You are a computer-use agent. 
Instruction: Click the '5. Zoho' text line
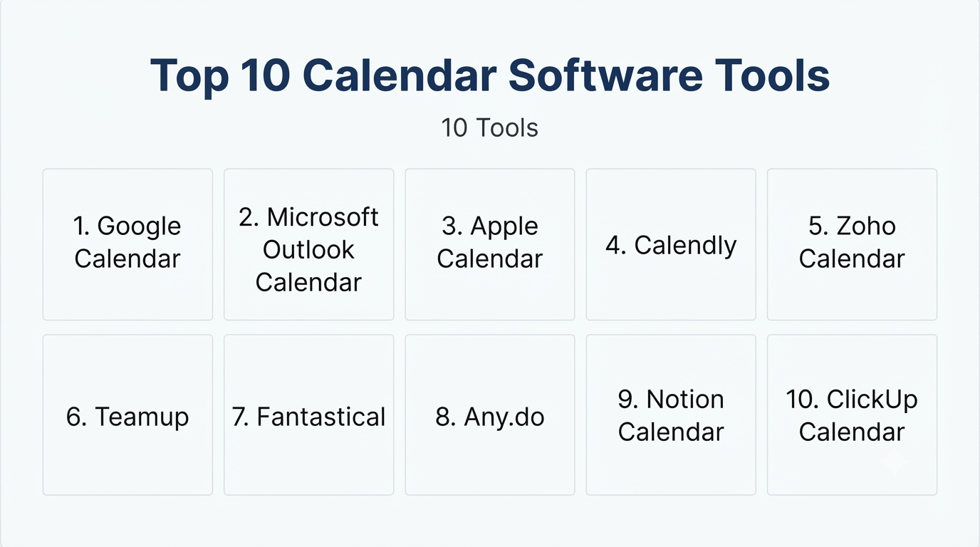(852, 226)
